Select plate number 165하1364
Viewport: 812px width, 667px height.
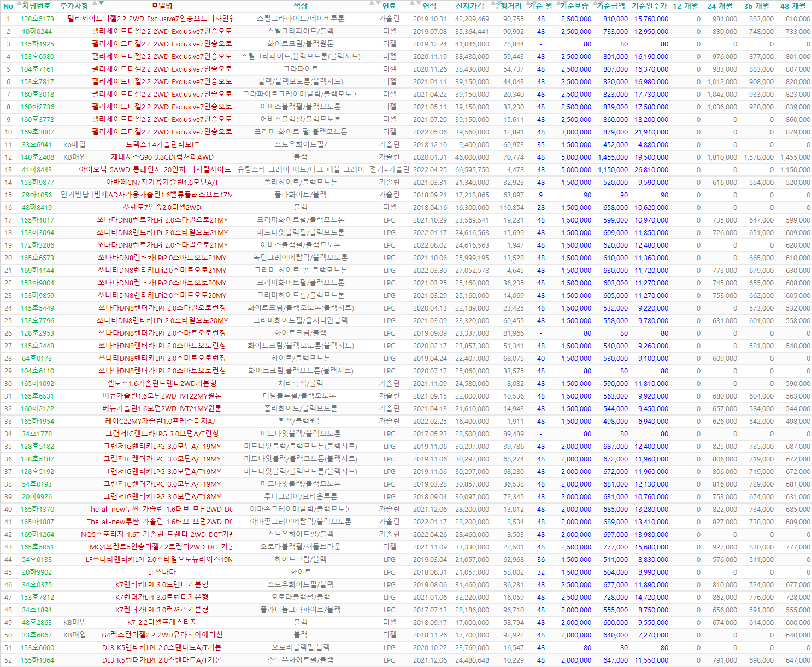click(37, 660)
